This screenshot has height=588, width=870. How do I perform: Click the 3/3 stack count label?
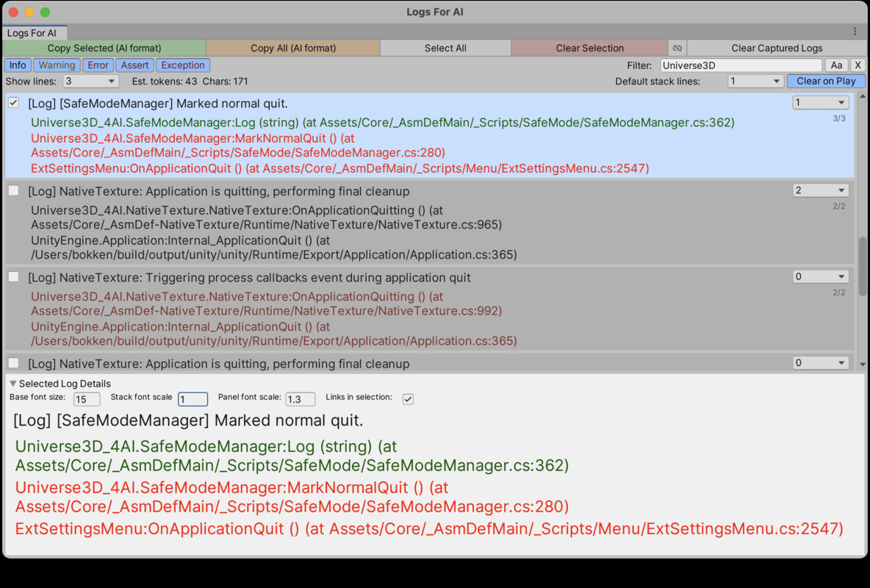839,118
